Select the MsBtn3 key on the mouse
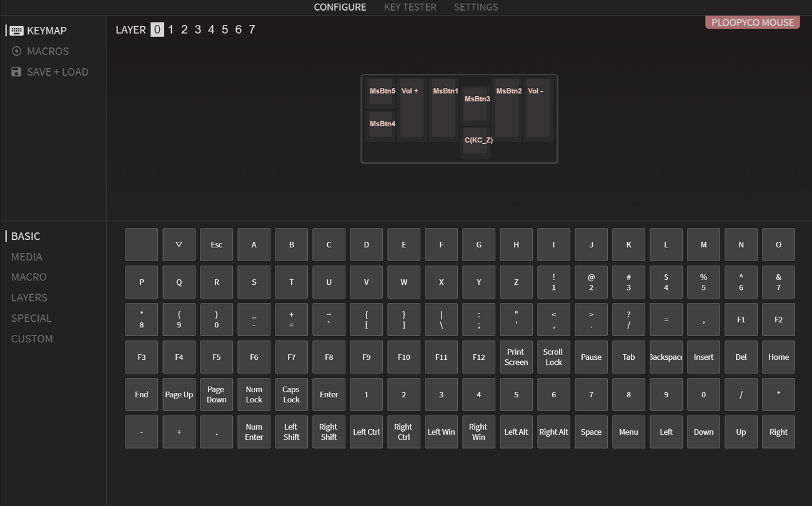 point(475,104)
